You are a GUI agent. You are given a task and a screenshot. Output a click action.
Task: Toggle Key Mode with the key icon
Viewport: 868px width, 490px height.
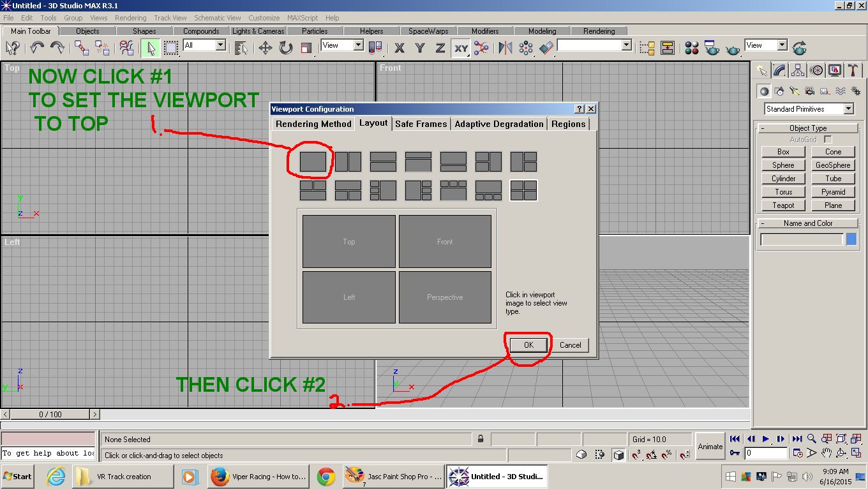click(735, 453)
